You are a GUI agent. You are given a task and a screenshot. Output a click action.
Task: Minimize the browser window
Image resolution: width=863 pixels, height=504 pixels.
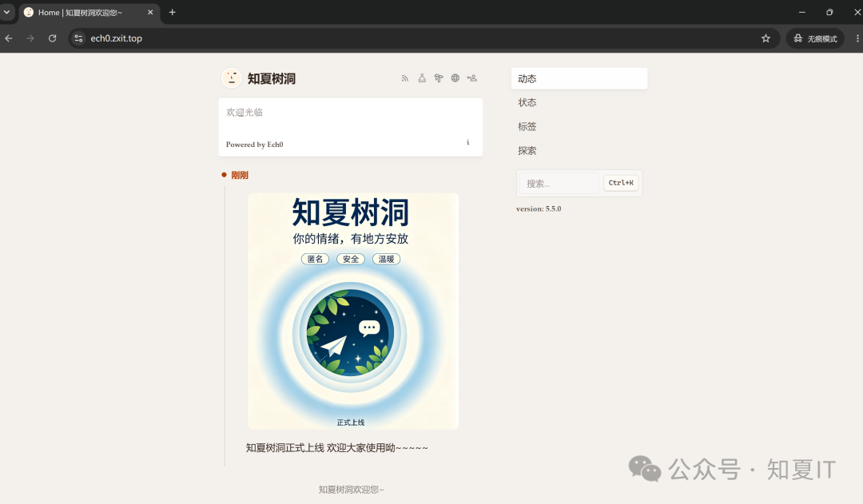[802, 12]
